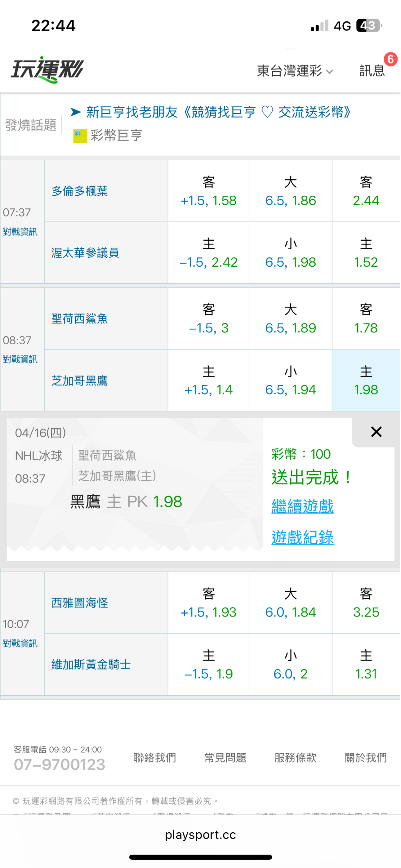The width and height of the screenshot is (401, 868).
Task: Close the bet confirmation slip
Action: coord(376,432)
